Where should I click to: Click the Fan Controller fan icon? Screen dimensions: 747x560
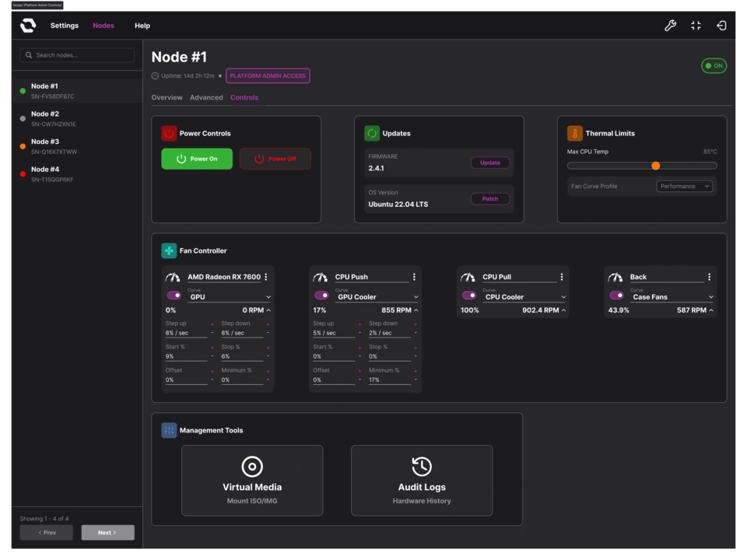(169, 250)
